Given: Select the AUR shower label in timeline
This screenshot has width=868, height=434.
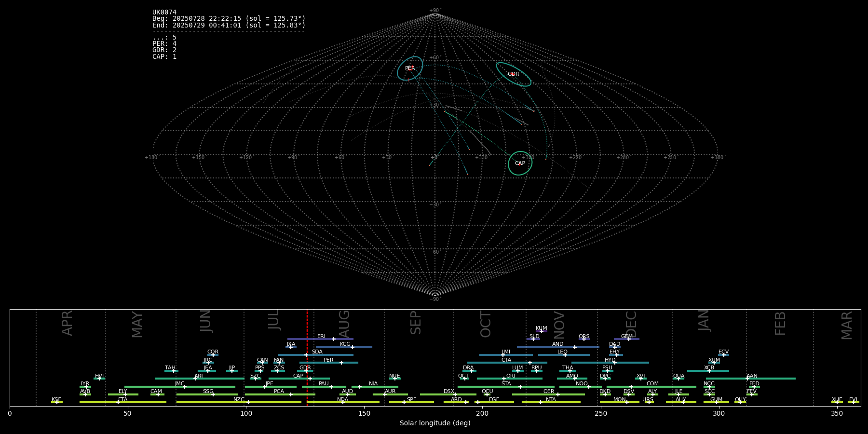Looking at the screenshot, I should click(x=390, y=392).
